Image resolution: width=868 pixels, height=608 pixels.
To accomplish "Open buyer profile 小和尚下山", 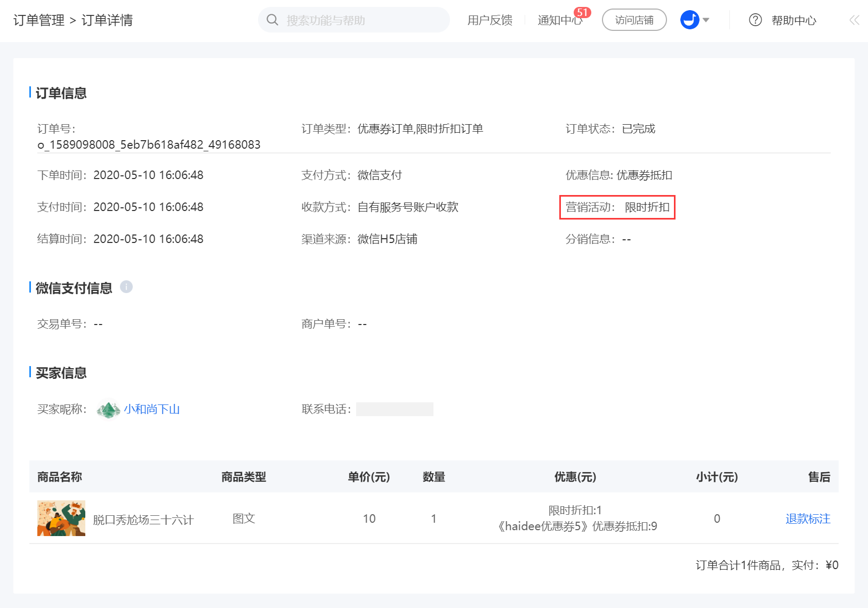I will (152, 409).
